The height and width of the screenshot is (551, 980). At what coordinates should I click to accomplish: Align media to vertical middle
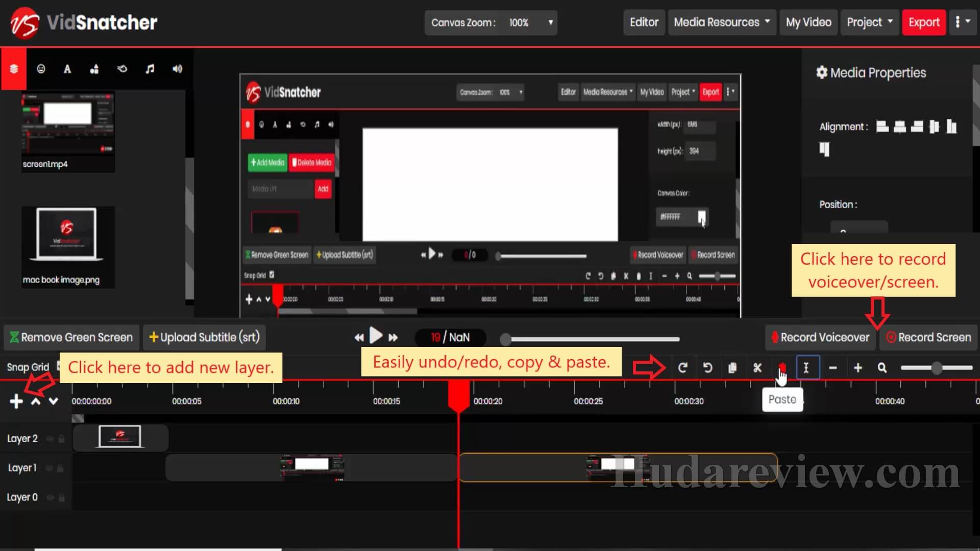934,127
